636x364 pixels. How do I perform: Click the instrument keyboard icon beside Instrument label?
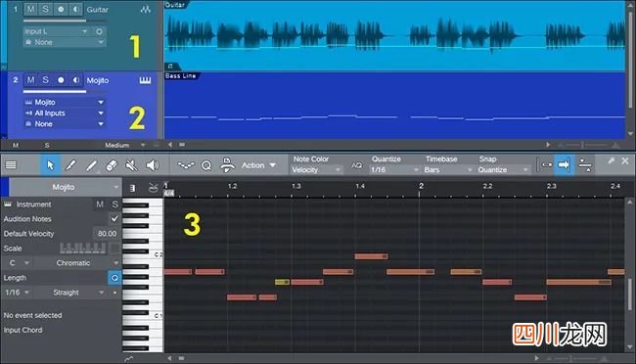click(8, 205)
